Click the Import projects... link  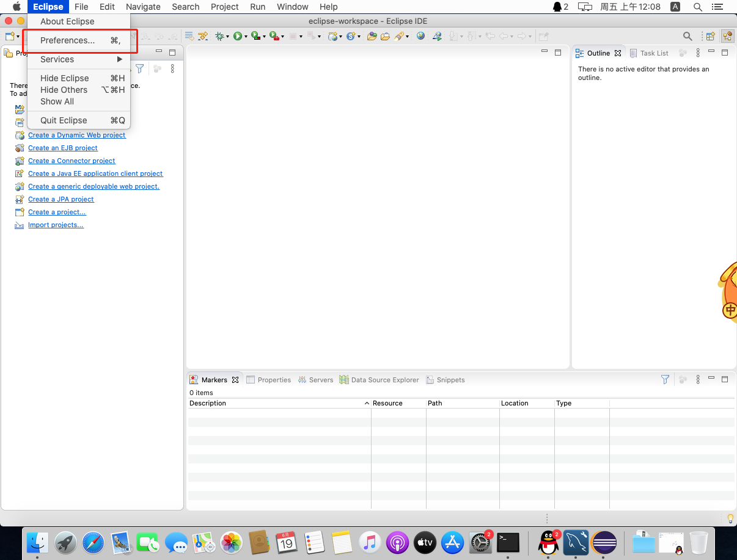[x=56, y=225]
